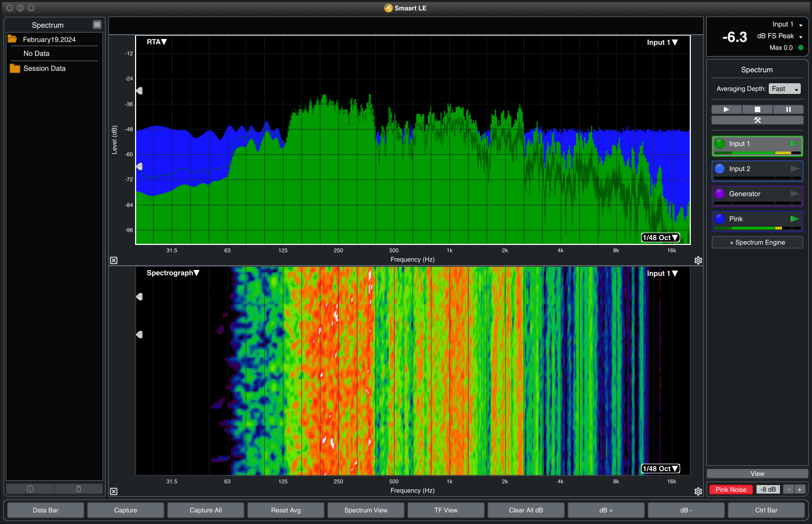Open Input 1 selector on RTA graph
Viewport: 812px width, 524px height.
[x=663, y=42]
